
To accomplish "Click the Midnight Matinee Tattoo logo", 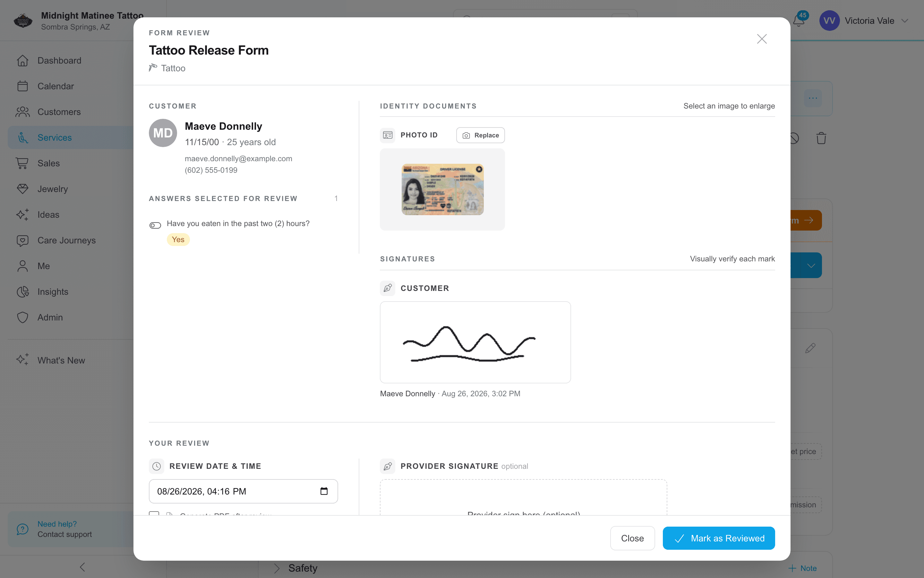I will click(23, 21).
